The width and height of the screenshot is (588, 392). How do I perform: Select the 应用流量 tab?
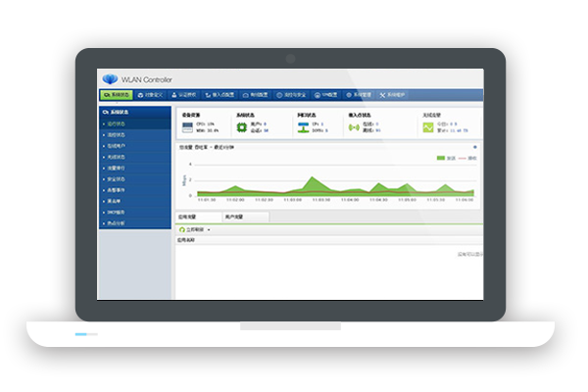coord(187,217)
